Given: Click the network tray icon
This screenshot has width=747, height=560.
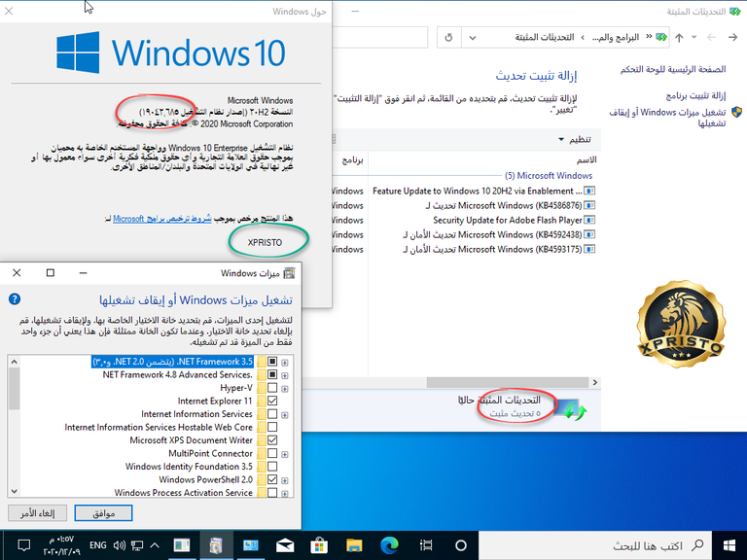Looking at the screenshot, I should tap(137, 545).
